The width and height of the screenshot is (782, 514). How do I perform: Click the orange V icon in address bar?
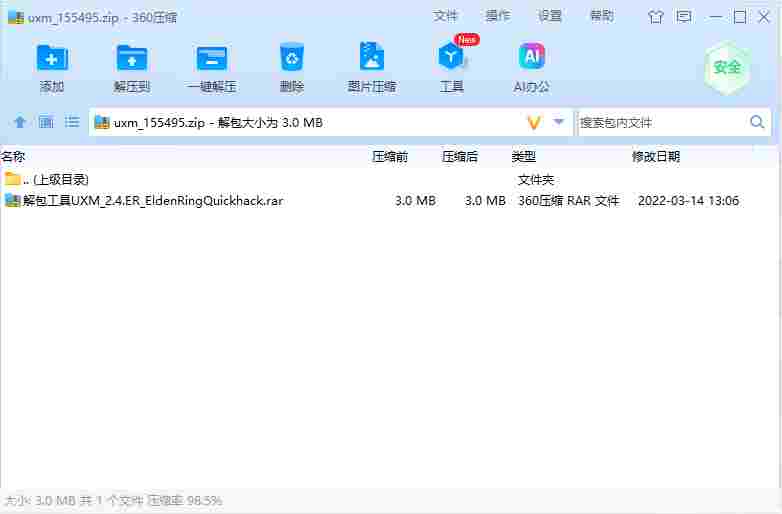(534, 123)
